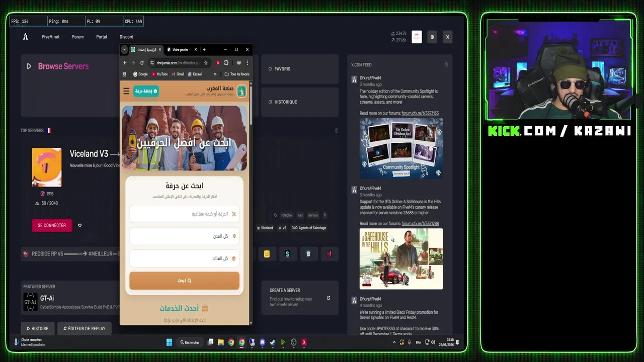Click the HISTOIRE button at bottom left
The image size is (644, 362).
click(38, 328)
